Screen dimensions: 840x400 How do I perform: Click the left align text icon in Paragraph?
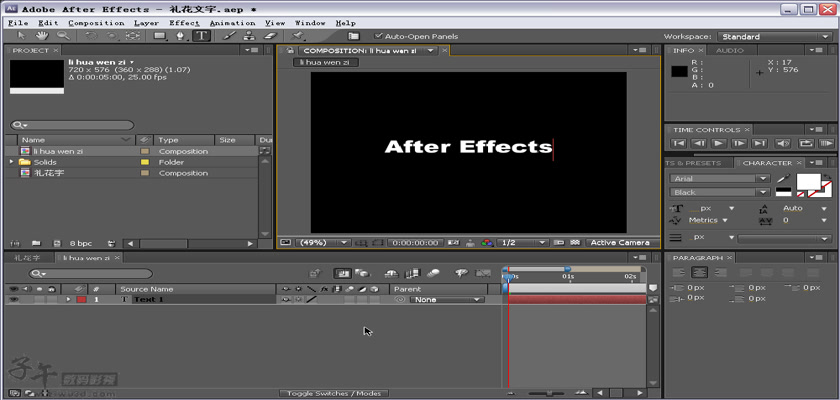click(x=679, y=272)
